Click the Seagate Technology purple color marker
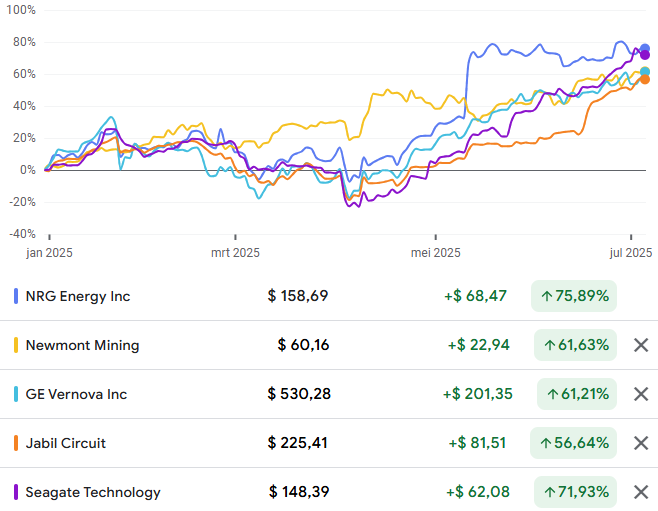The image size is (658, 511). tap(16, 492)
